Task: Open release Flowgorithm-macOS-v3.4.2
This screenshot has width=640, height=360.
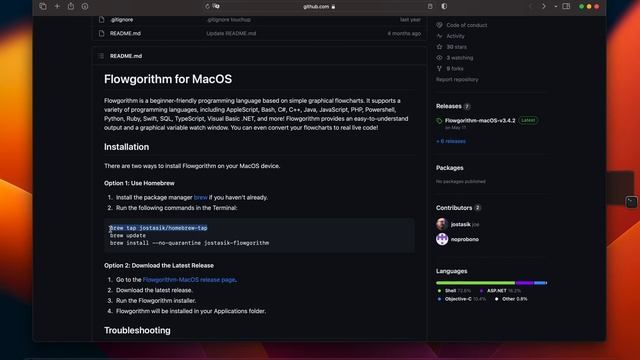Action: [480, 120]
